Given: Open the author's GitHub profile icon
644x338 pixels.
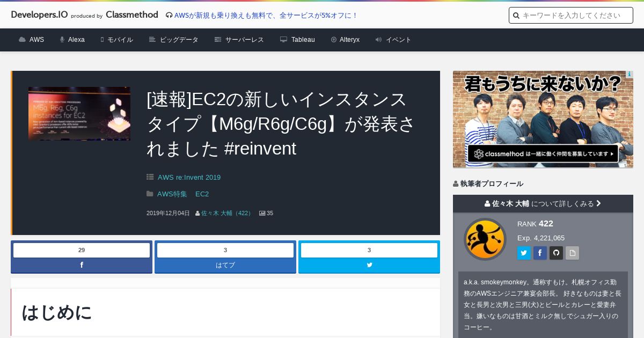Looking at the screenshot, I should (556, 253).
